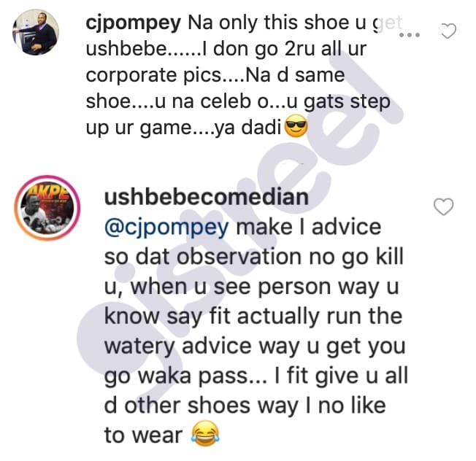Like cjpompey's comment with the heart
476x461 pixels.
click(x=448, y=31)
